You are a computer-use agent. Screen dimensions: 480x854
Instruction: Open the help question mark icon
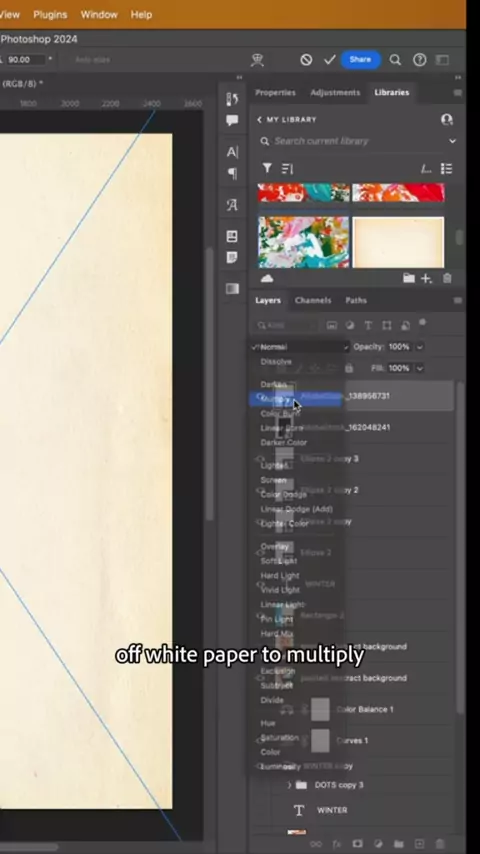(x=420, y=60)
